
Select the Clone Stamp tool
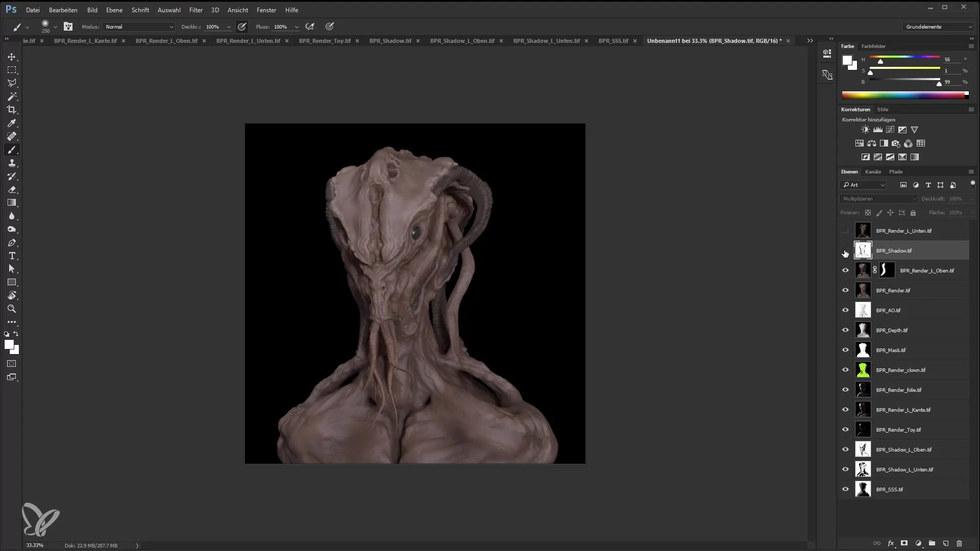(12, 163)
